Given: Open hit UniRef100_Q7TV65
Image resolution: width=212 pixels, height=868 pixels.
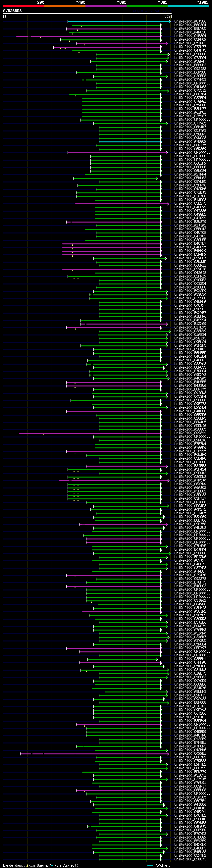Looking at the screenshot, I should 190,124.
